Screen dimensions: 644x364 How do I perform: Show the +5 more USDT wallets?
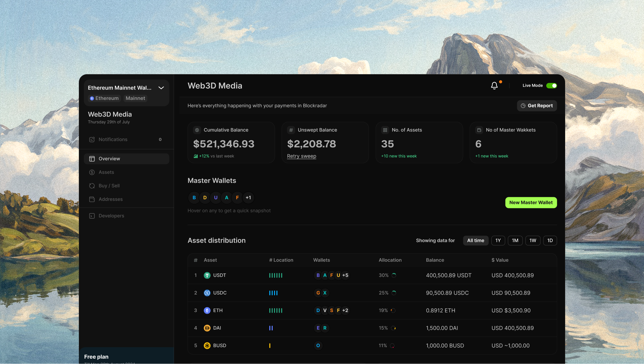(345, 275)
